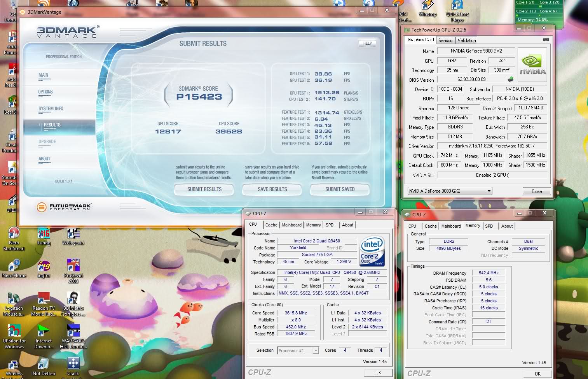Open the Winamp desktop shortcut
This screenshot has width=588, height=379.
tap(427, 9)
